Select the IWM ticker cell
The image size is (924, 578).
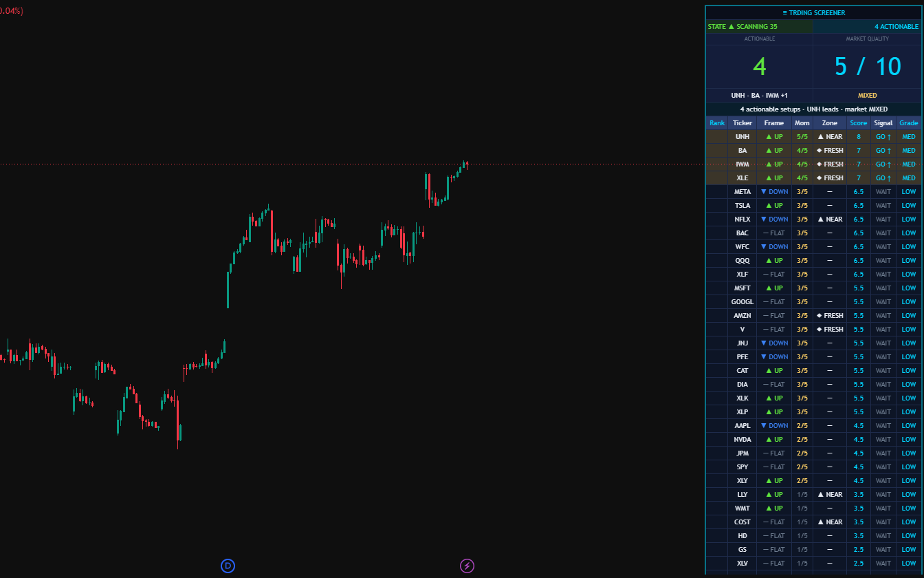(742, 164)
